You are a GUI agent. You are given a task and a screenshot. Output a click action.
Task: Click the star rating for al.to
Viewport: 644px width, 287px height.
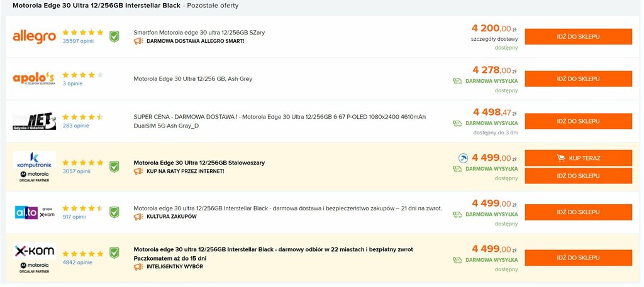pyautogui.click(x=83, y=208)
